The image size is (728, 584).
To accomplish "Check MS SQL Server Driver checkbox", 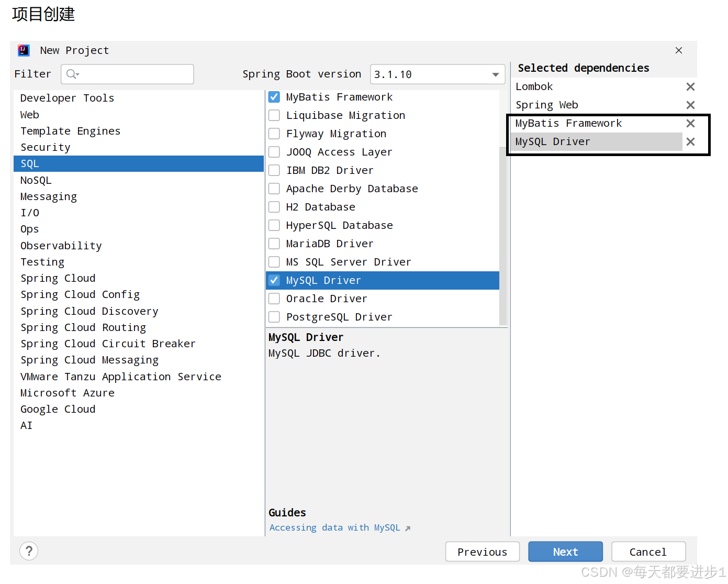I will pyautogui.click(x=274, y=262).
